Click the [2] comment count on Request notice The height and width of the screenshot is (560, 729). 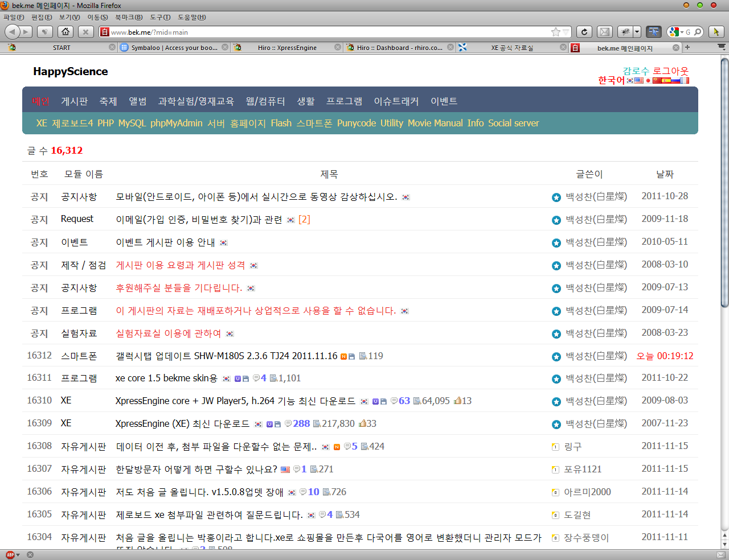click(x=304, y=220)
